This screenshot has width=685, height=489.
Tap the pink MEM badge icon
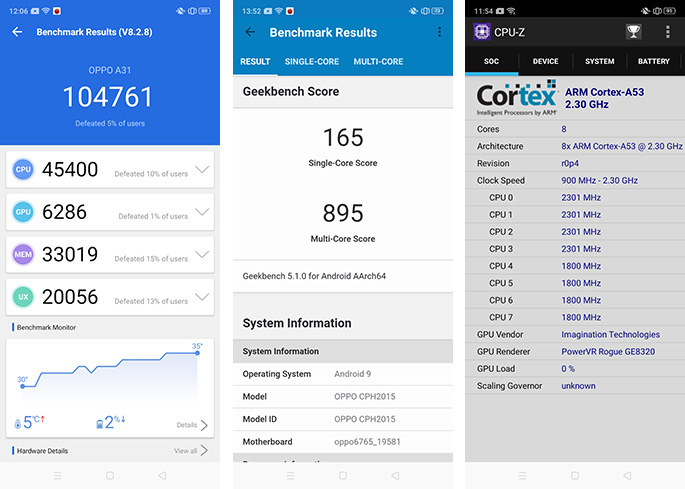24,254
